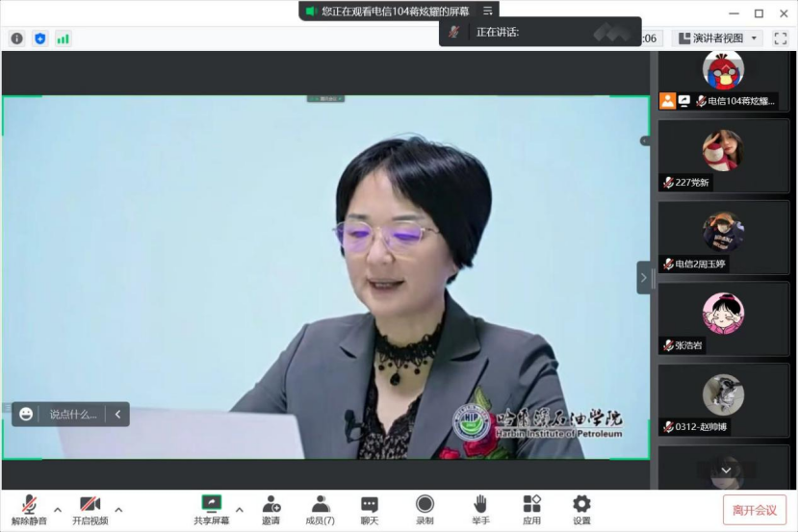The image size is (799, 532).
Task: Unmute microphone via 解除静音
Action: point(30,510)
